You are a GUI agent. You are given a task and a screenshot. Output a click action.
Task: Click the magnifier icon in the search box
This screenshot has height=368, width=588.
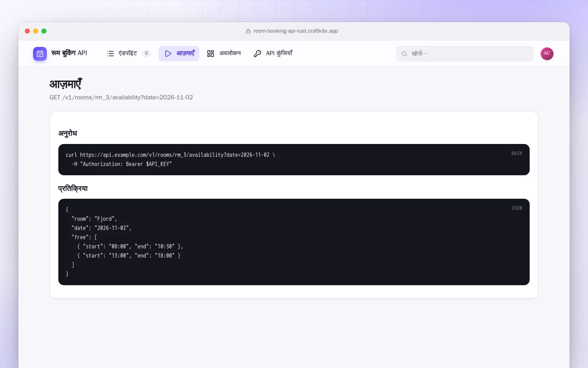(x=405, y=53)
